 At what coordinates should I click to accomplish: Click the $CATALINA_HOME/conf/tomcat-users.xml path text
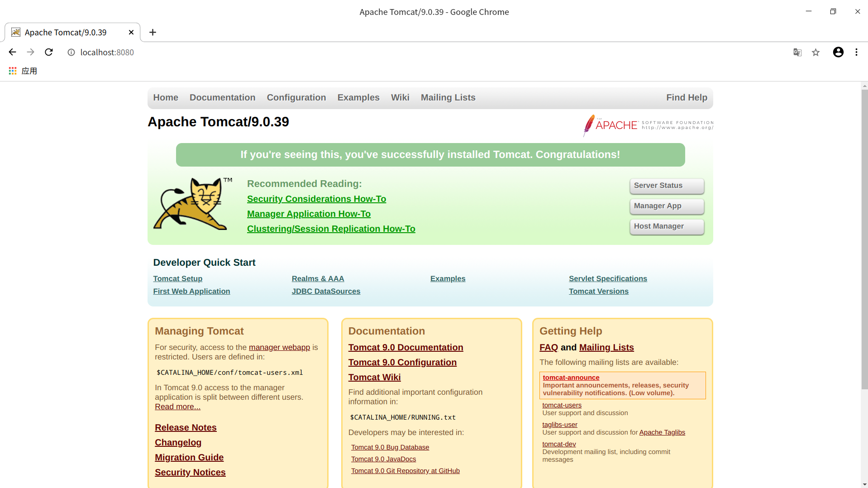point(229,373)
